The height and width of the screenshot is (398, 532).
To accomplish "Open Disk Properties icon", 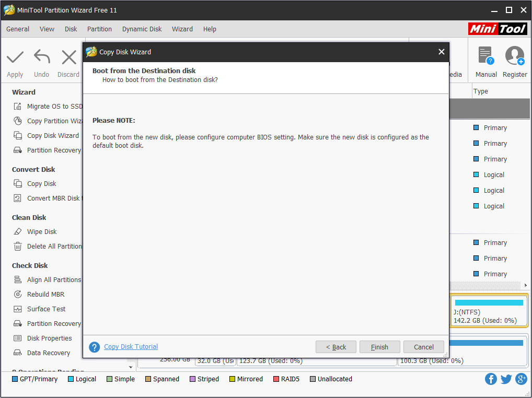I will 17,338.
